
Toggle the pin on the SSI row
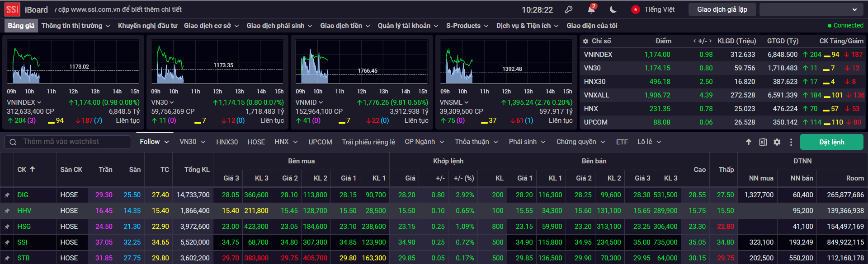point(7,242)
